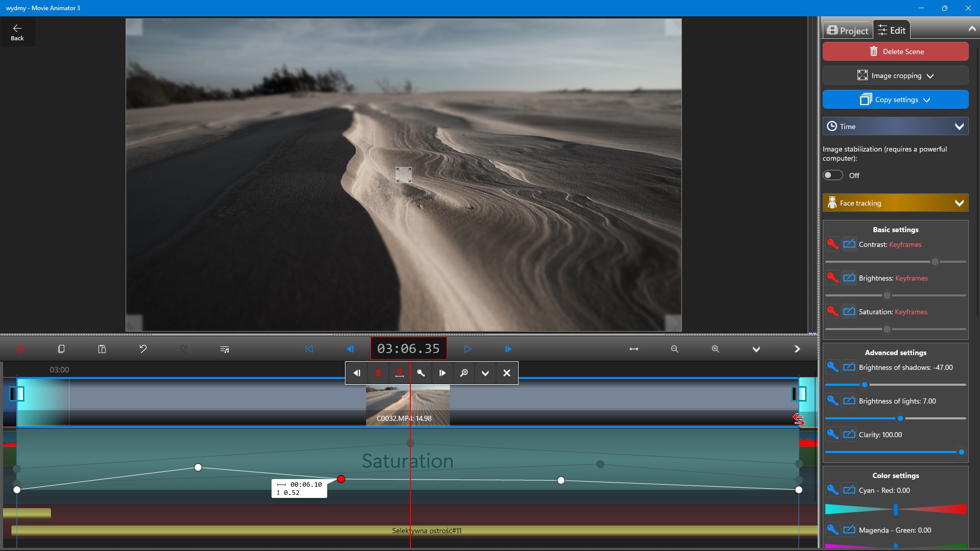Collapse the Face tracking panel
980x551 pixels.
pyautogui.click(x=959, y=203)
